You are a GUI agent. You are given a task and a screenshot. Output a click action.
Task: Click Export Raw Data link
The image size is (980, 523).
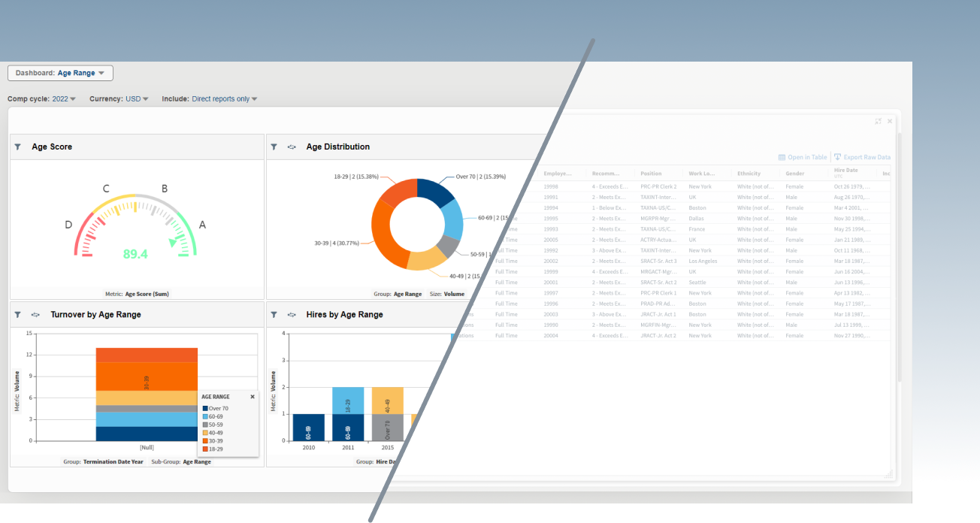point(867,157)
